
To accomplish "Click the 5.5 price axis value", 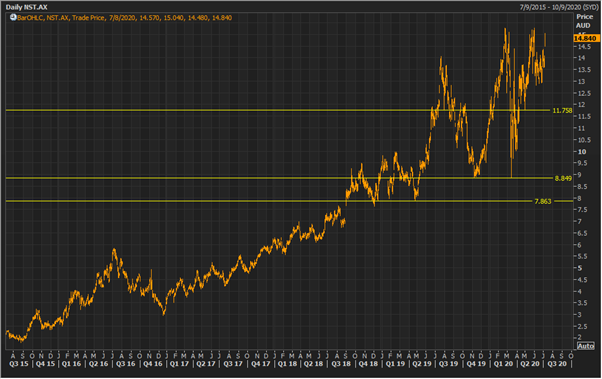I will pos(582,257).
